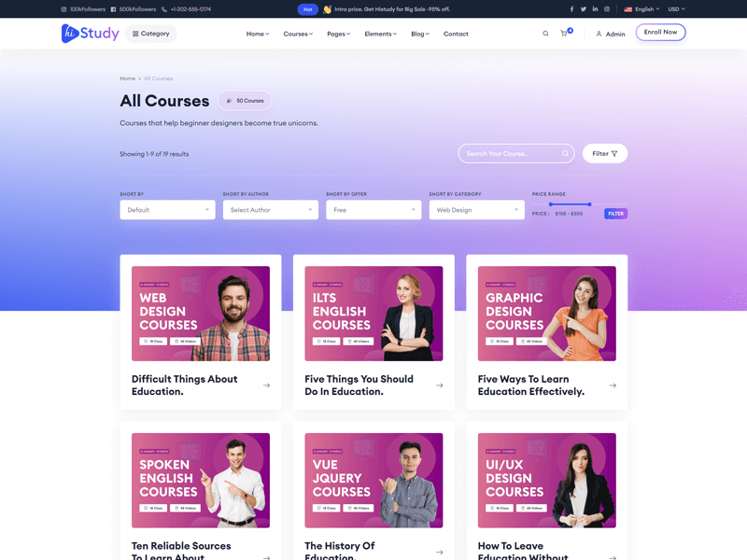The width and height of the screenshot is (747, 560).
Task: Open the Twitter social icon
Action: point(584,9)
